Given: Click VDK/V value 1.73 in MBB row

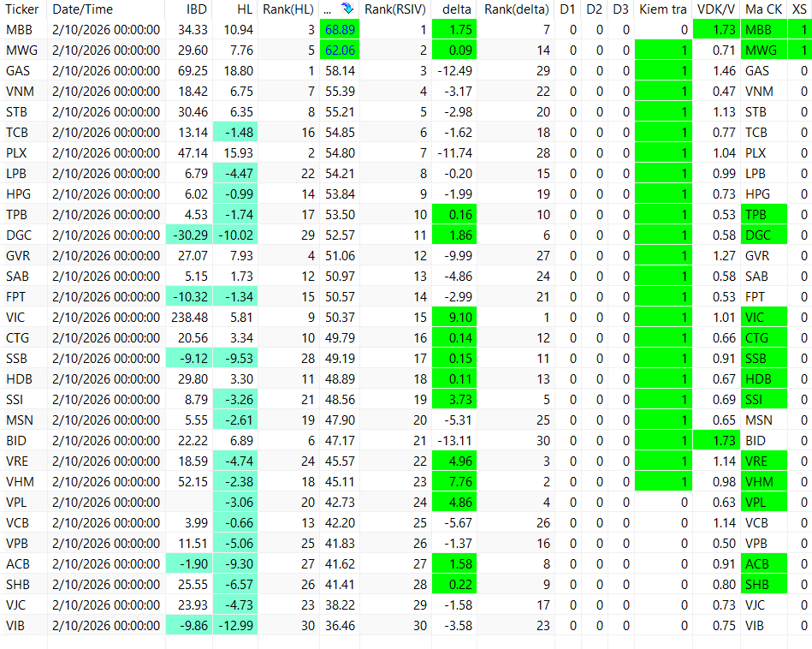Looking at the screenshot, I should pos(717,30).
